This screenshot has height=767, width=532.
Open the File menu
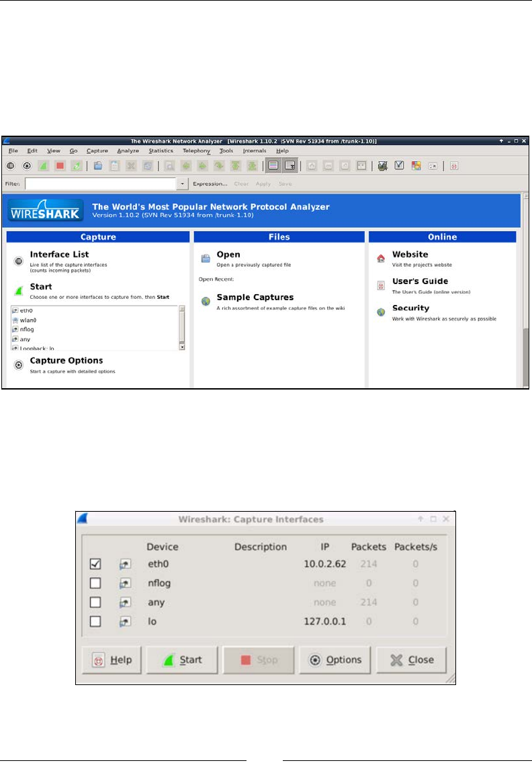(x=13, y=150)
